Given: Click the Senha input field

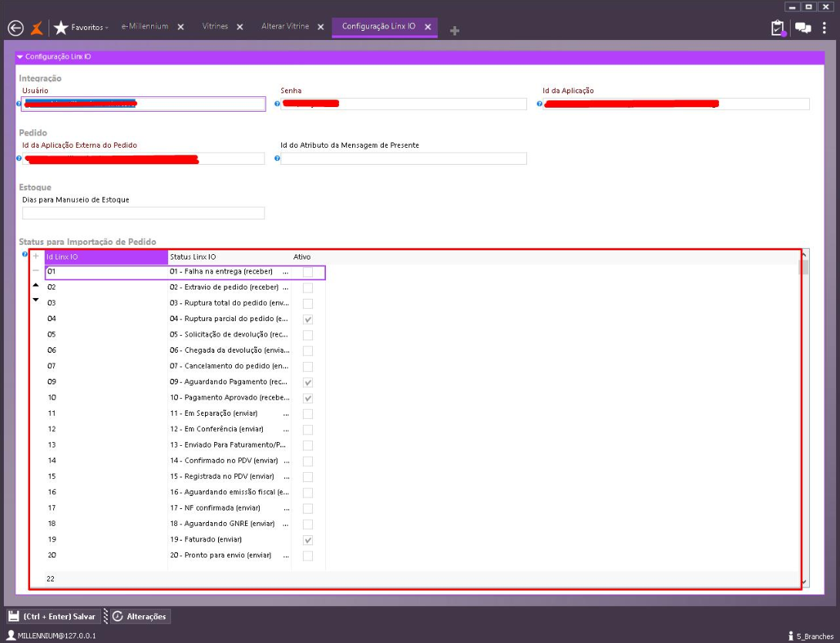Looking at the screenshot, I should click(403, 104).
